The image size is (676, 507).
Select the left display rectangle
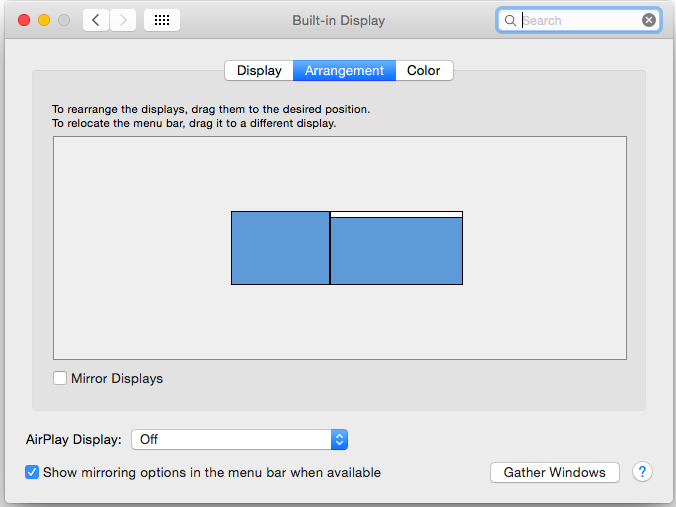(280, 248)
